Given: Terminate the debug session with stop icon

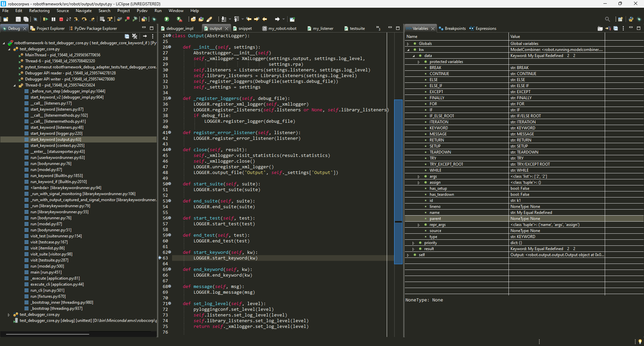Looking at the screenshot, I should (61, 19).
